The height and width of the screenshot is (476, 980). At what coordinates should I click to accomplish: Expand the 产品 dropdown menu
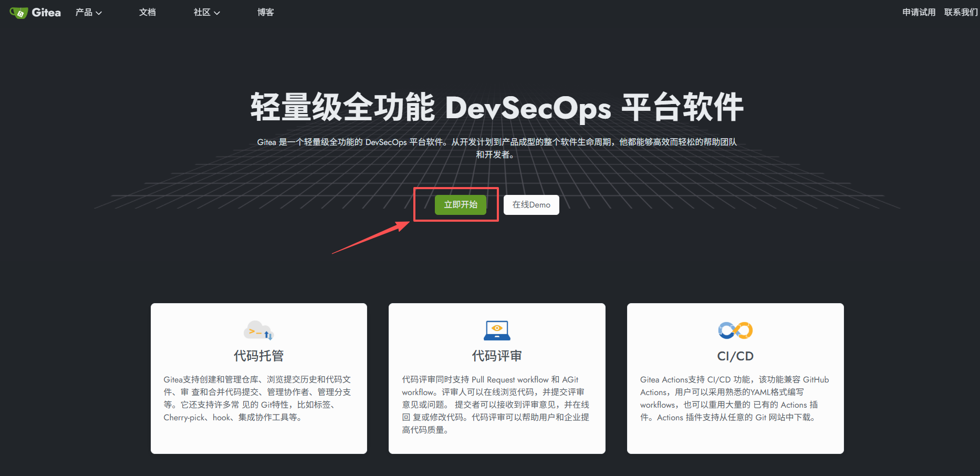tap(89, 12)
